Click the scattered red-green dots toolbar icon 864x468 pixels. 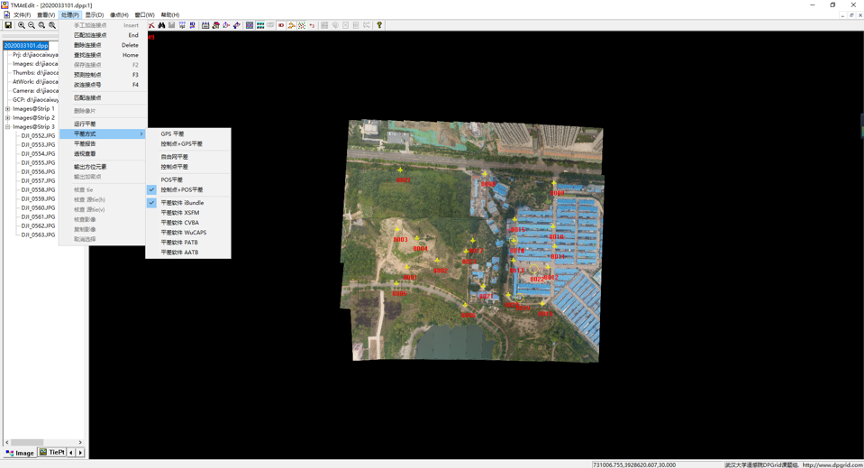(x=301, y=25)
